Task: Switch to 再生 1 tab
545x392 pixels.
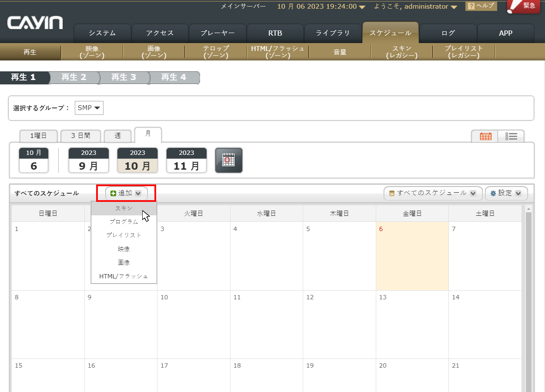Action: click(x=24, y=77)
